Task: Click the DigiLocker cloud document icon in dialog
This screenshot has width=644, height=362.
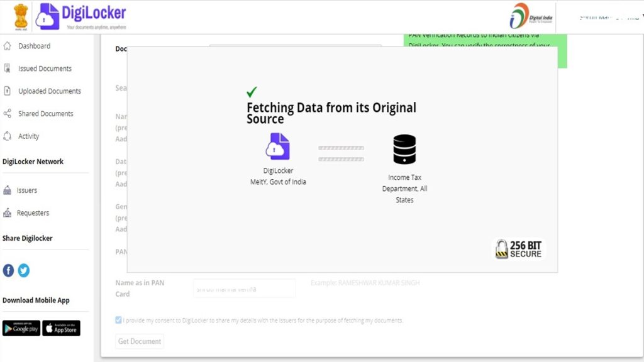Action: coord(278,146)
